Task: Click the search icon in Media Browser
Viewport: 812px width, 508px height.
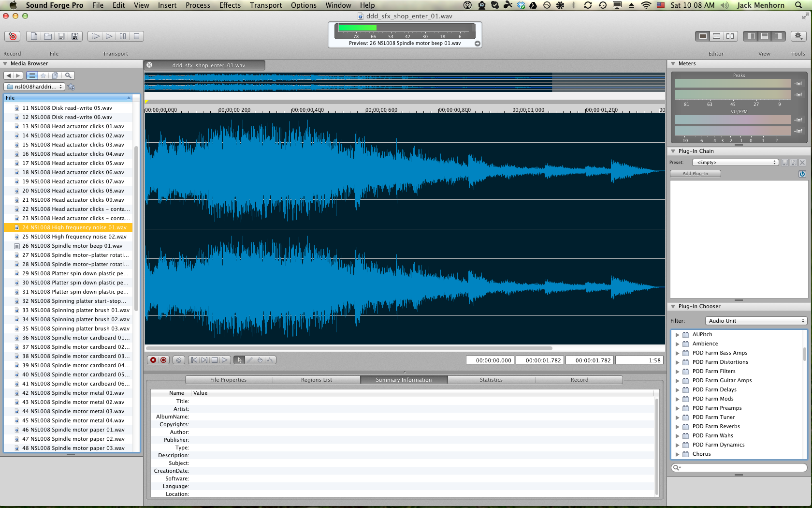Action: 69,75
